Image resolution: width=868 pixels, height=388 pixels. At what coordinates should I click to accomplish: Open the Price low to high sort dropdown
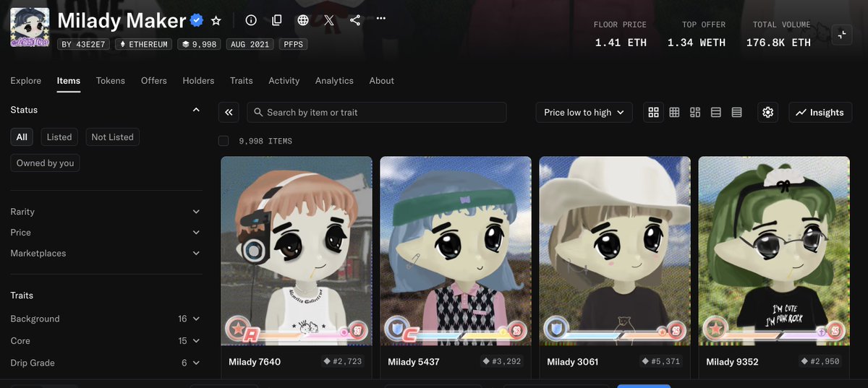[x=584, y=112]
